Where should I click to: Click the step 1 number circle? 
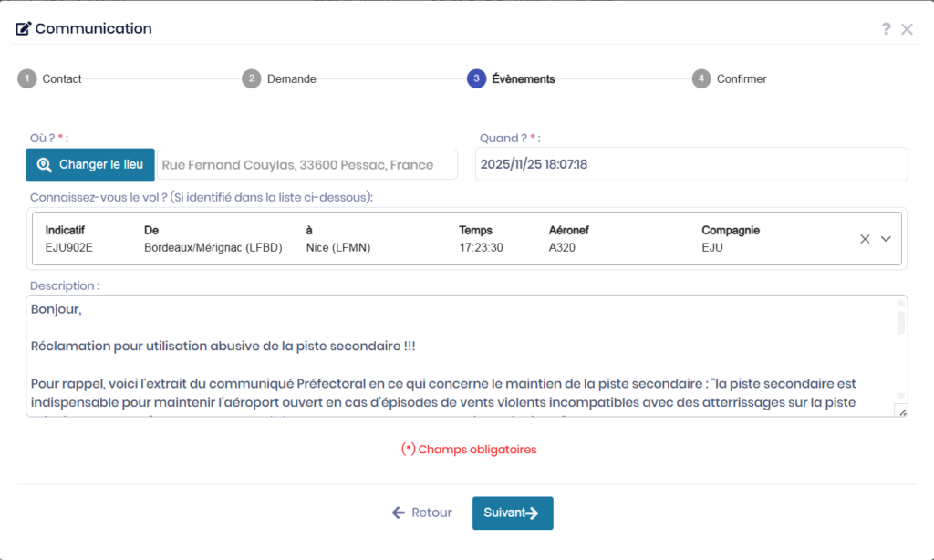(x=26, y=78)
